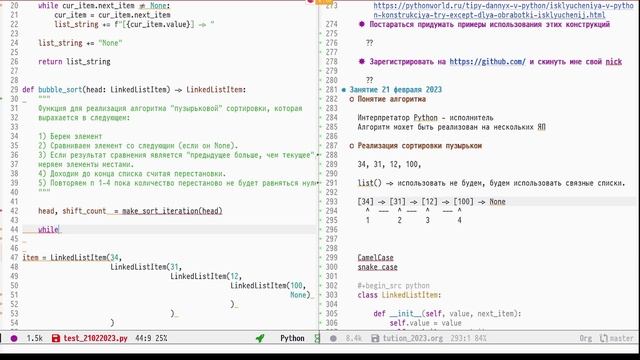Click the underlined 'nick' word
Image resolution: width=640 pixels, height=360 pixels.
pos(613,62)
